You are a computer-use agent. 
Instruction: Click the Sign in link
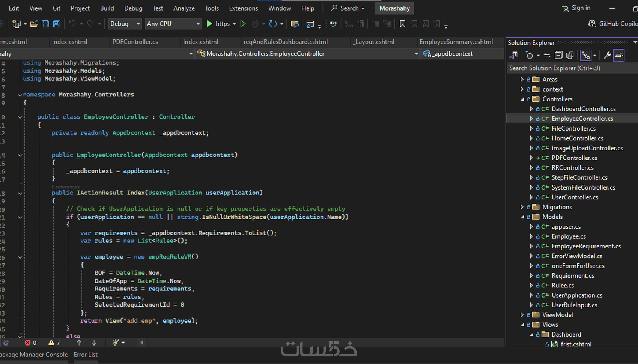pos(581,8)
